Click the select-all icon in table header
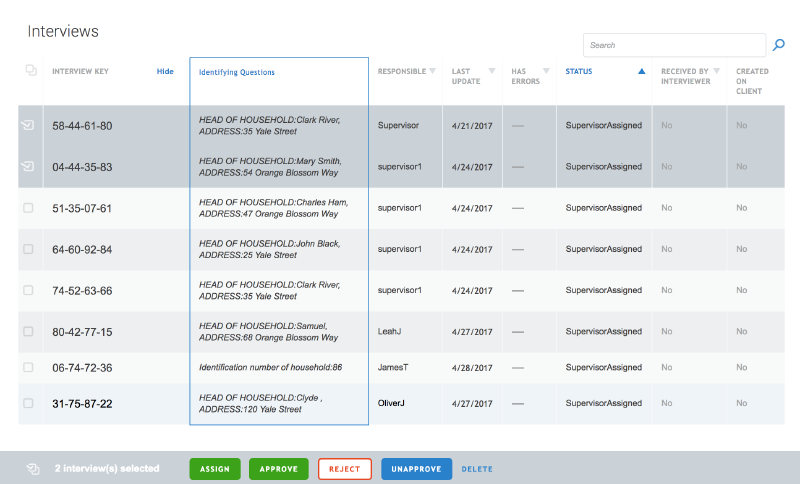Image resolution: width=800 pixels, height=484 pixels. point(31,71)
